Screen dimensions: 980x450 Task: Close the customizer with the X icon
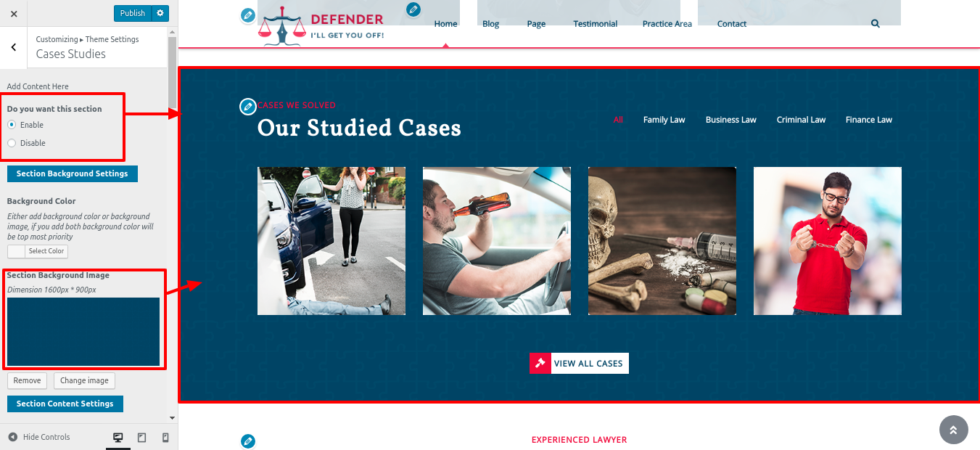click(x=14, y=13)
